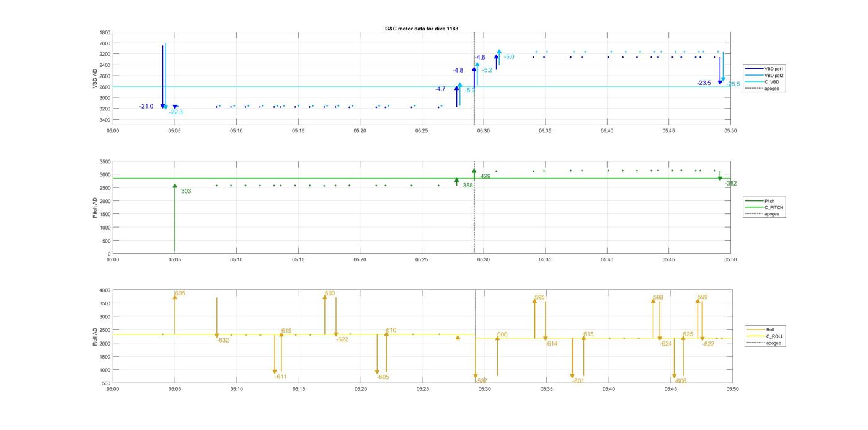
Task: Select 'C_VBD' legend entry
Action: (x=761, y=82)
